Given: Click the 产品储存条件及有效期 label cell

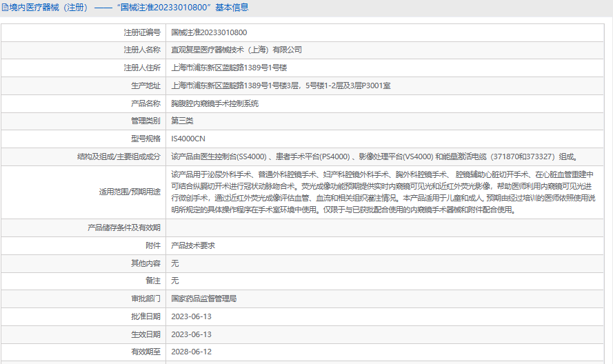Looking at the screenshot, I should 83,228.
